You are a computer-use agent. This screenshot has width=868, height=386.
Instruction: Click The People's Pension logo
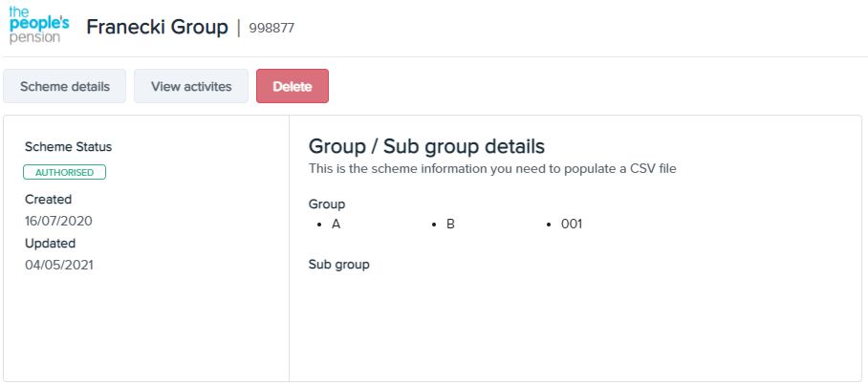(39, 26)
